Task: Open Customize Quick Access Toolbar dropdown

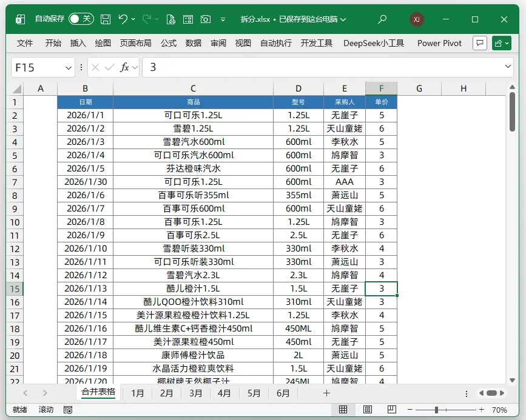Action: (223, 19)
